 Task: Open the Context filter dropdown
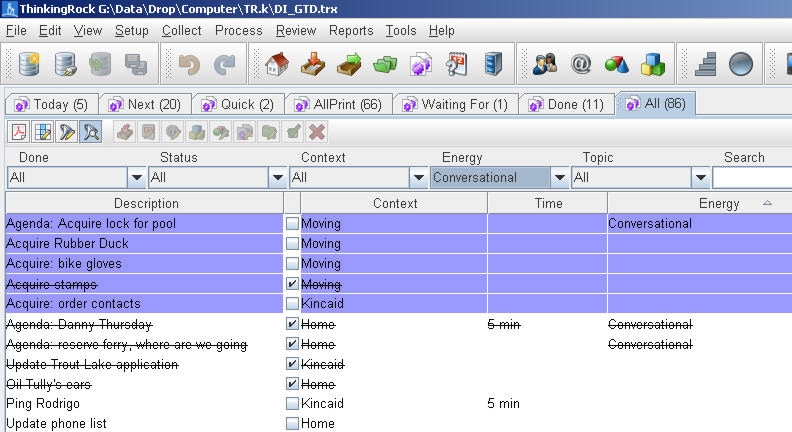pos(419,178)
